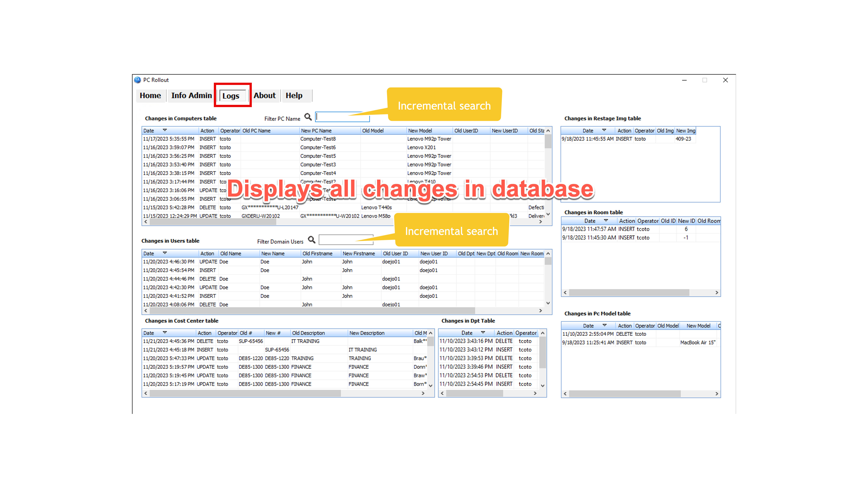Switch to the Info Admin tab
This screenshot has height=488, width=868.
point(191,96)
